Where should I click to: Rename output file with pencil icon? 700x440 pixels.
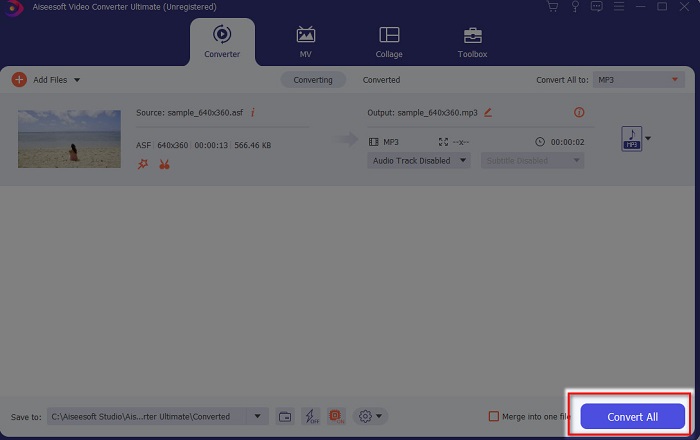pyautogui.click(x=488, y=112)
